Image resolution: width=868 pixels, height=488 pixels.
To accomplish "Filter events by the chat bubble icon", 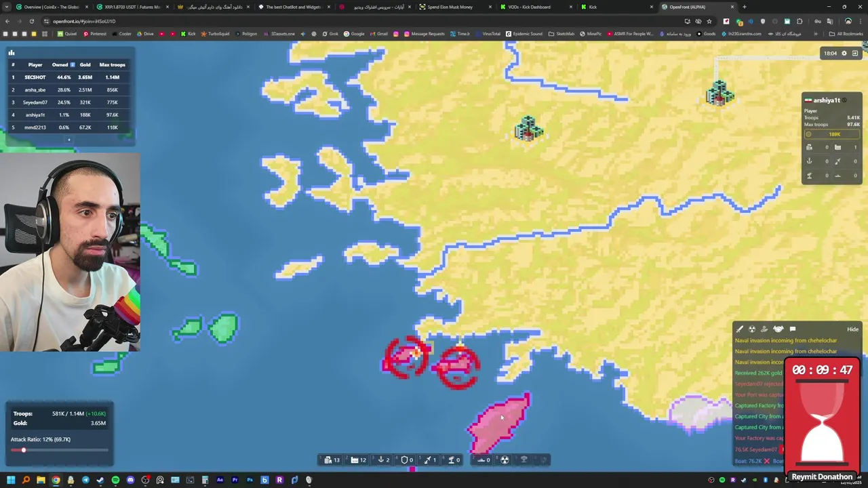I will click(793, 329).
